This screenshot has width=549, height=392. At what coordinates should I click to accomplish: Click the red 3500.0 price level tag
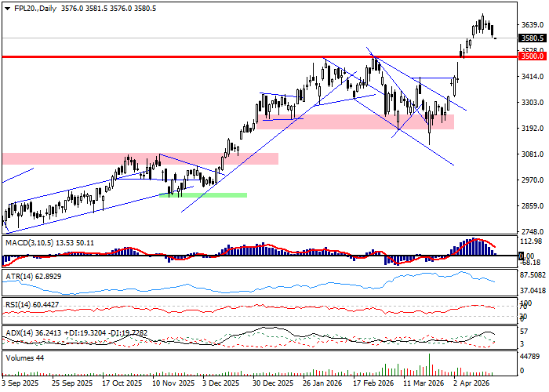(533, 56)
